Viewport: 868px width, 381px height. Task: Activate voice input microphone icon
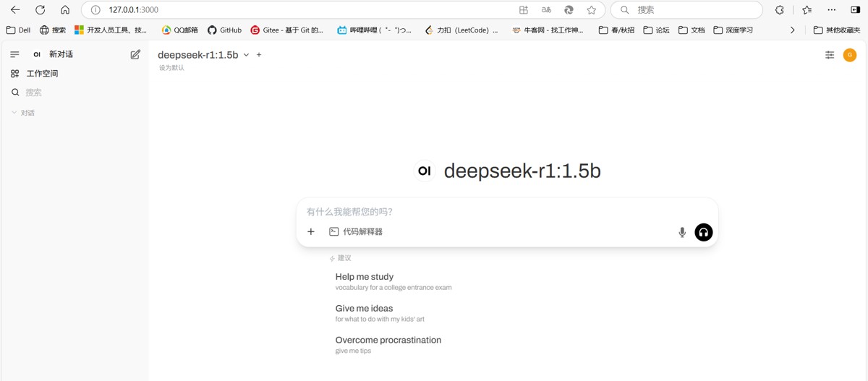681,232
